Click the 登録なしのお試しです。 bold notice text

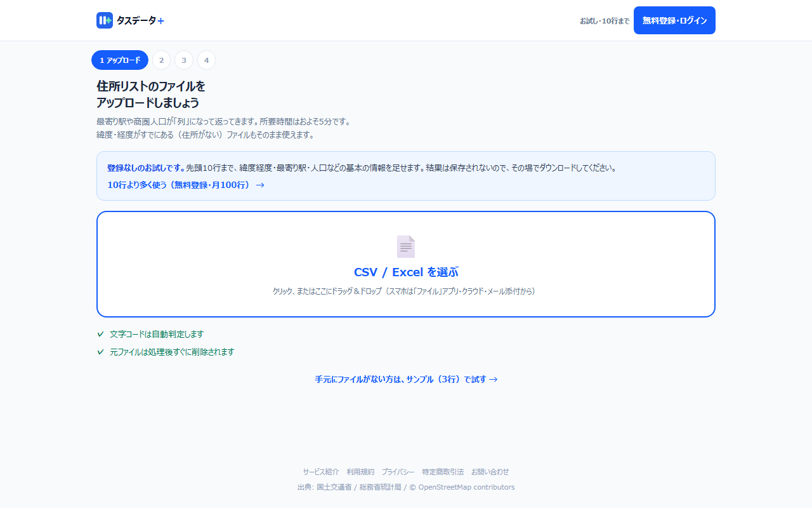point(146,168)
